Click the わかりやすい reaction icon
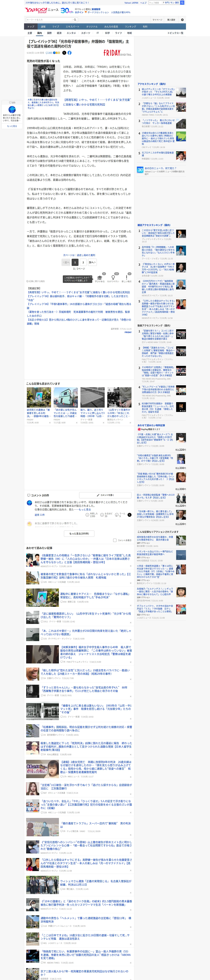The image size is (210, 980). click(113, 278)
